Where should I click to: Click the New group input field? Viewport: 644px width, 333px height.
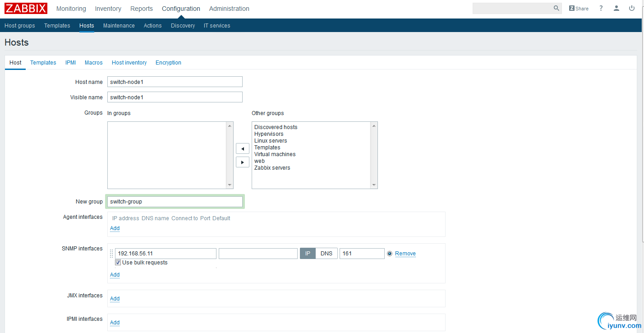pos(175,202)
